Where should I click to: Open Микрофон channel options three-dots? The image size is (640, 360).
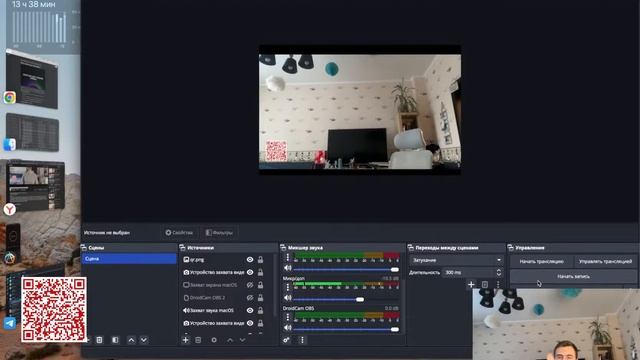tap(287, 287)
